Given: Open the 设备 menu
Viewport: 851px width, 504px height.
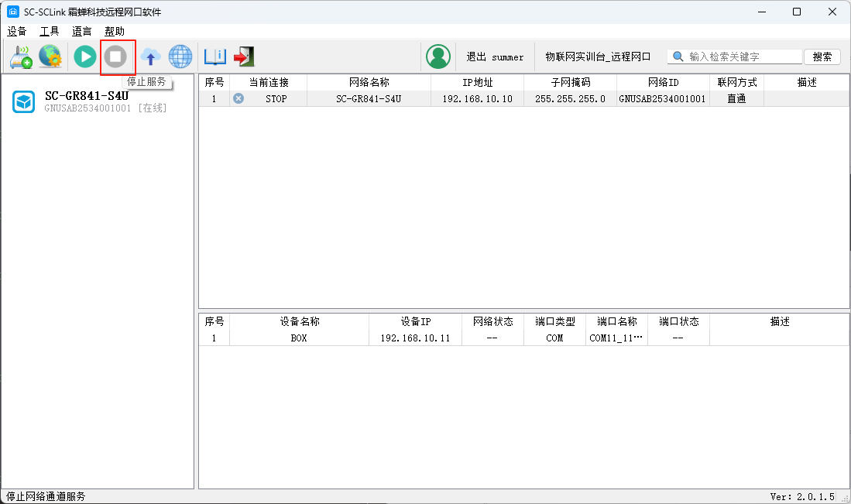Looking at the screenshot, I should point(17,32).
